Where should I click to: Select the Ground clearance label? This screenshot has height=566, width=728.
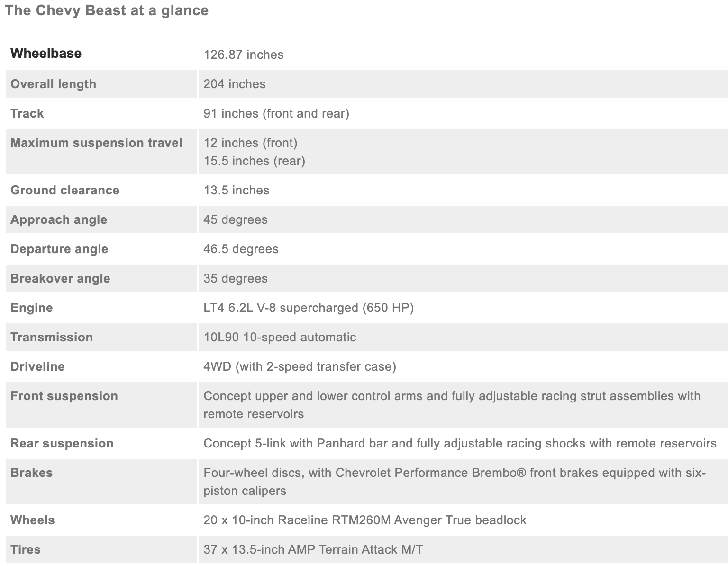(65, 190)
